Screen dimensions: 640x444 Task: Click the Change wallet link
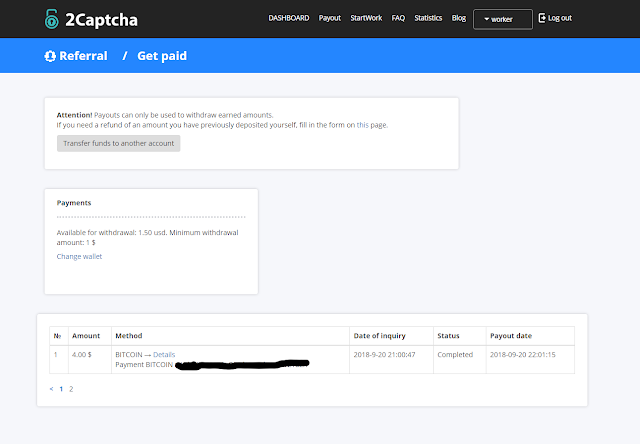[x=79, y=256]
